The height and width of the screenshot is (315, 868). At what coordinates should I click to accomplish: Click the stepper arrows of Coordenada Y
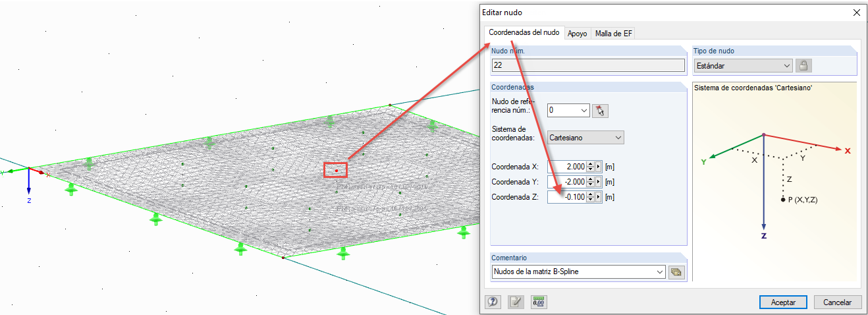coord(590,182)
